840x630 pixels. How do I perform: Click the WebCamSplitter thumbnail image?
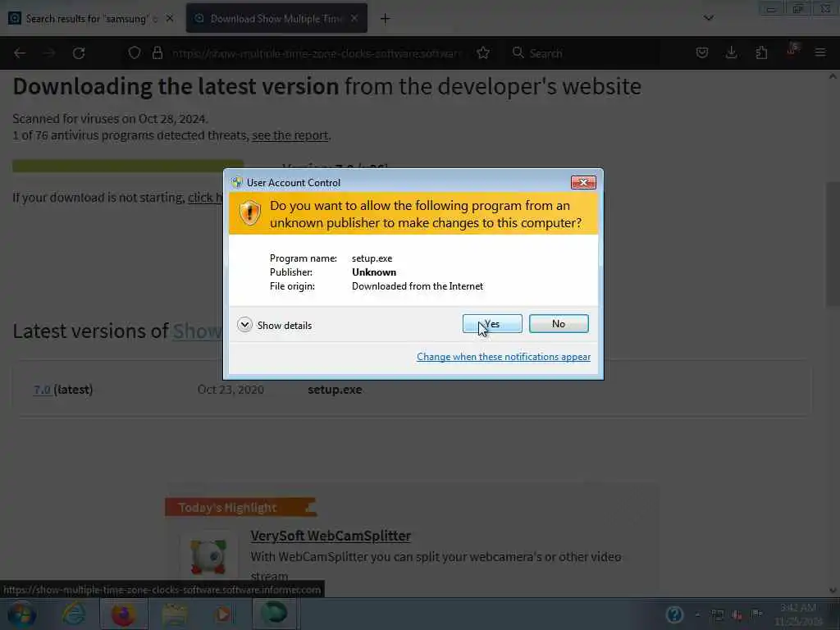point(208,556)
